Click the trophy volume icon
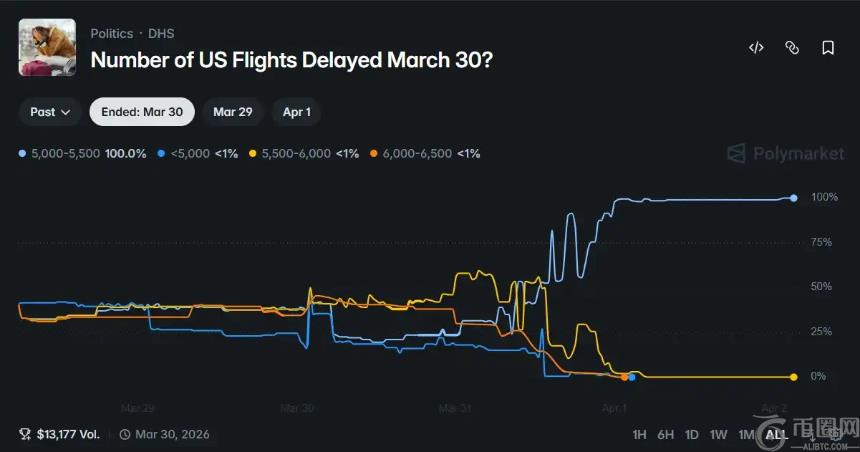Screen dimensions: 860x452 (x=25, y=434)
